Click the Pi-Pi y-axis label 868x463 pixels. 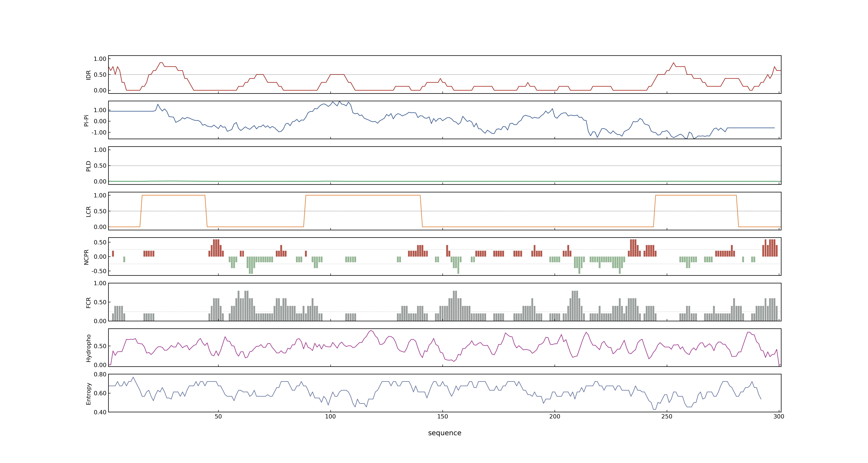[x=86, y=120]
